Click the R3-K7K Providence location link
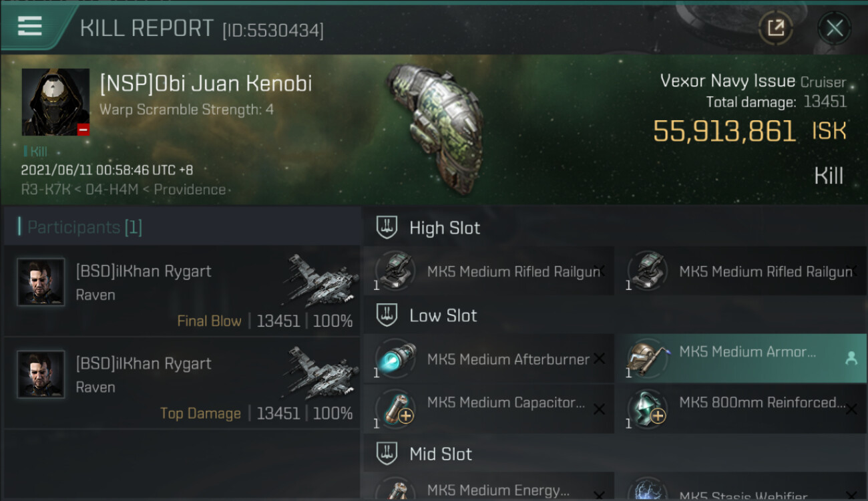Screen dimensions: 868x501 [124, 190]
